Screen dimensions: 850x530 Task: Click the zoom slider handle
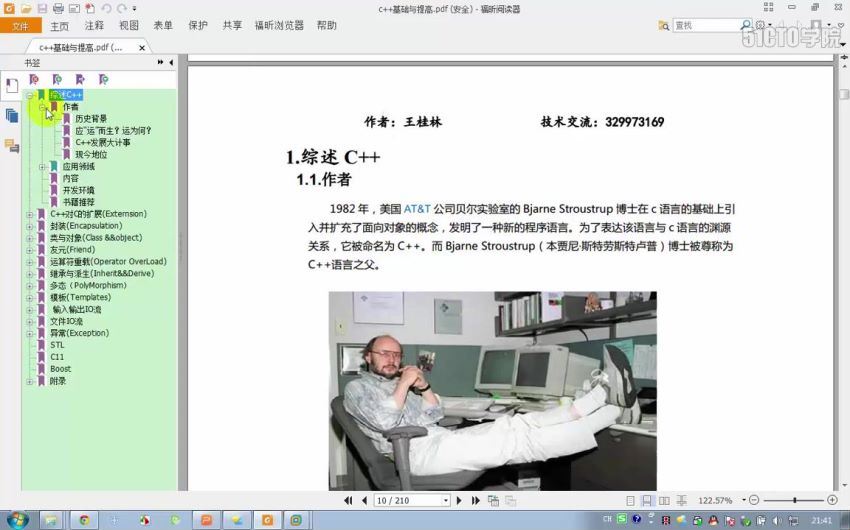click(795, 500)
